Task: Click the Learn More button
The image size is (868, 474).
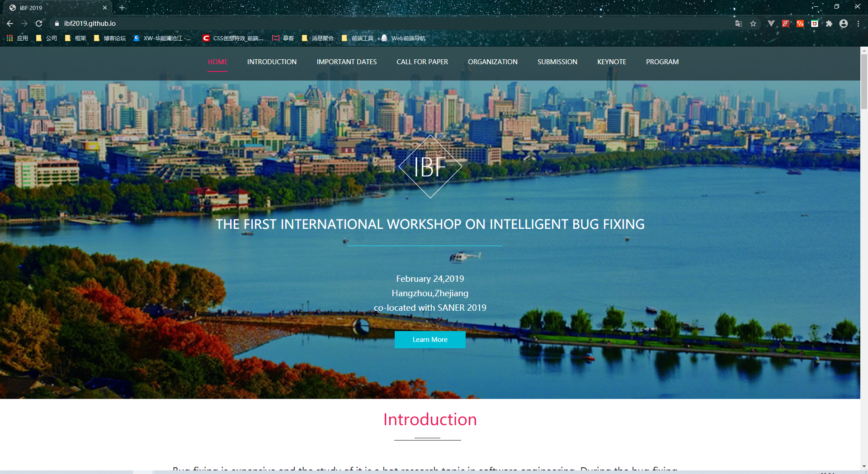Action: 430,340
